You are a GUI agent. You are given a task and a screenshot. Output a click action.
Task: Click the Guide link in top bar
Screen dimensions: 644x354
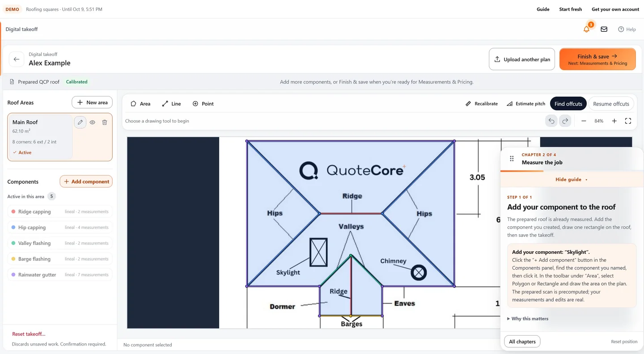(x=543, y=9)
